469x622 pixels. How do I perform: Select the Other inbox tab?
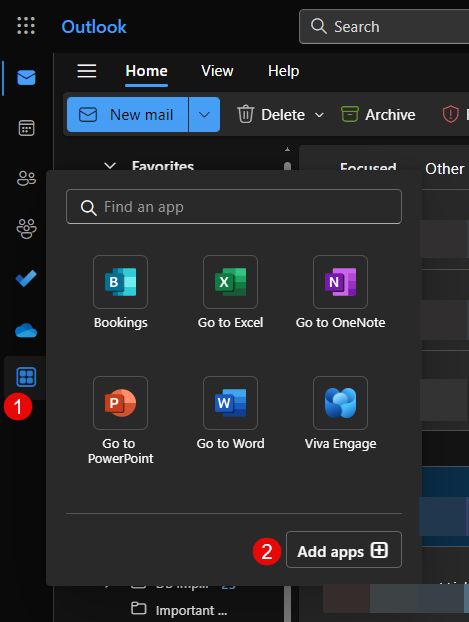[444, 169]
